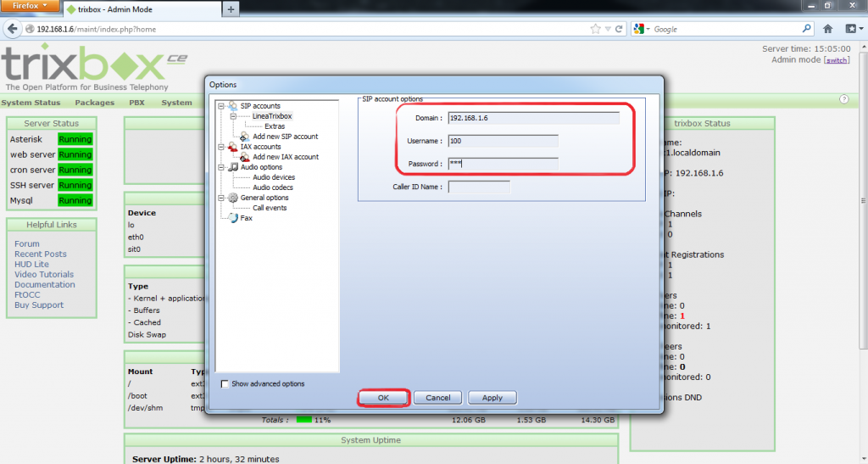The height and width of the screenshot is (464, 868).
Task: Reload the page with the refresh icon
Action: 619,29
